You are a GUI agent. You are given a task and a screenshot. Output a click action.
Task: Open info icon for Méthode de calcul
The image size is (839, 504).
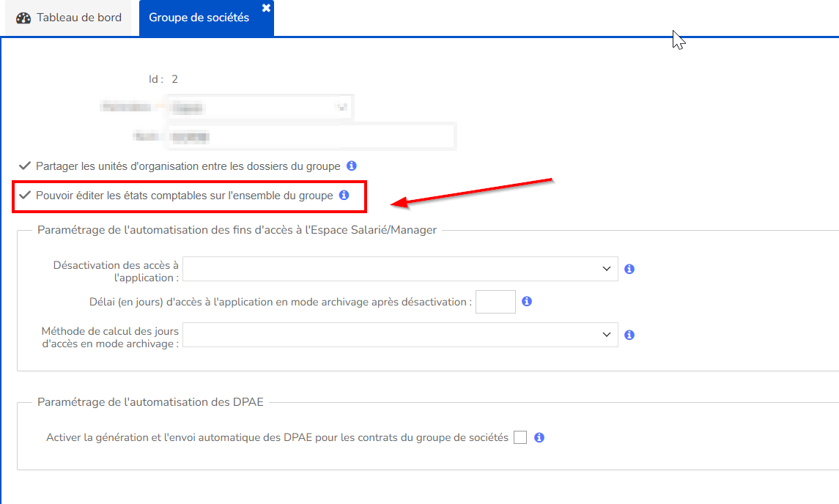pos(629,335)
